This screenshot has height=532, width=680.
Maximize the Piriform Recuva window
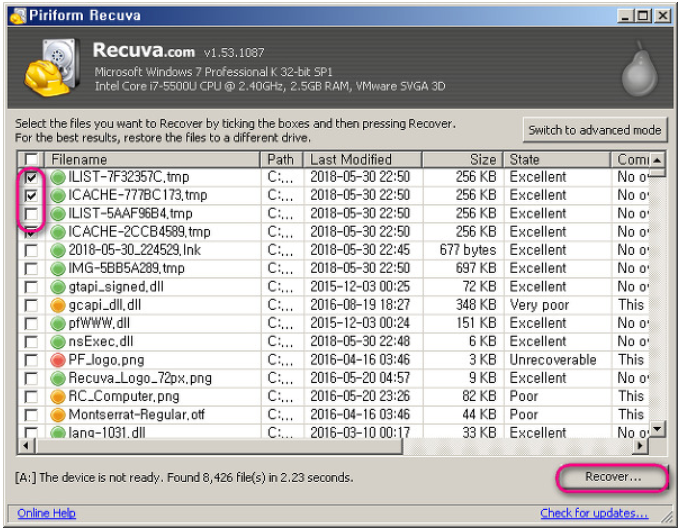click(643, 16)
